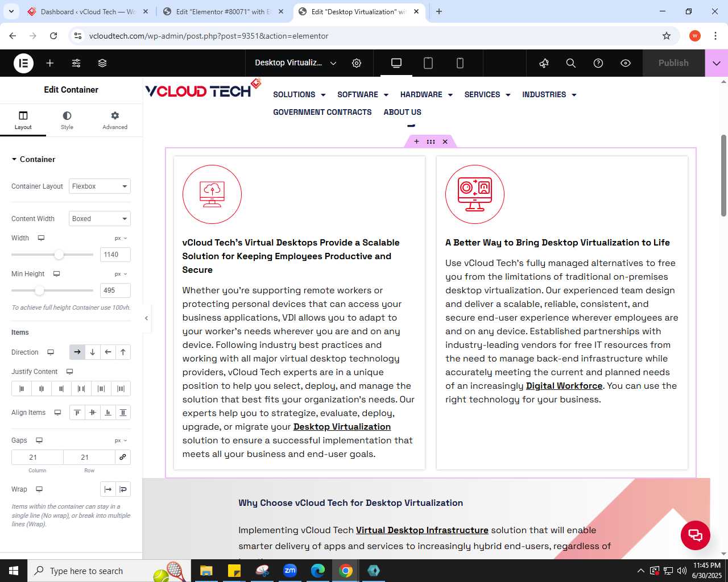Click the Publish button

[x=673, y=63]
